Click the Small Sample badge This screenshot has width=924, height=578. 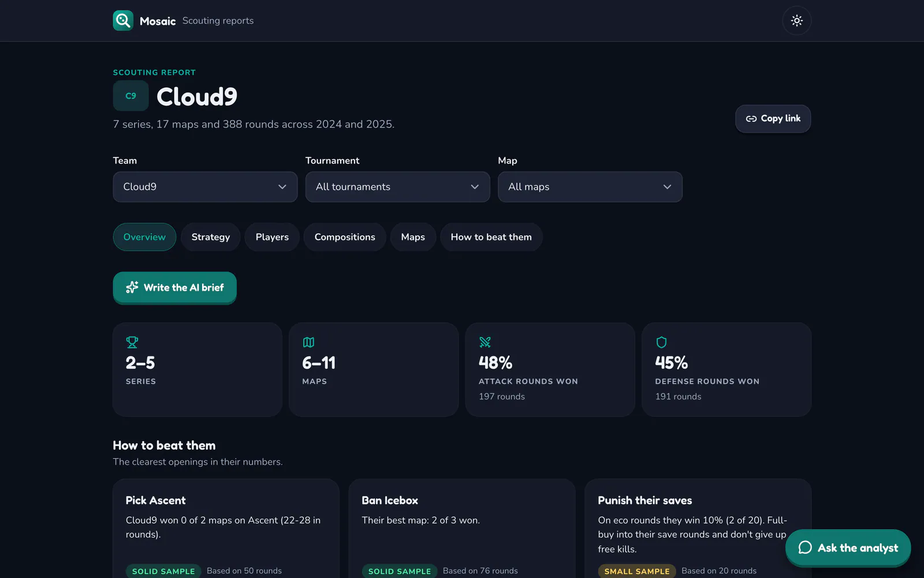(x=637, y=571)
